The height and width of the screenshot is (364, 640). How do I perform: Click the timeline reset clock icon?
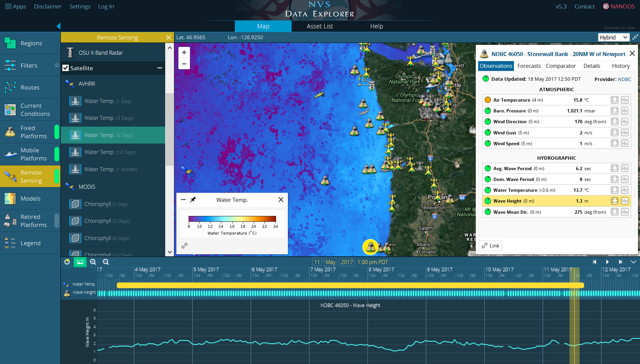click(x=67, y=262)
